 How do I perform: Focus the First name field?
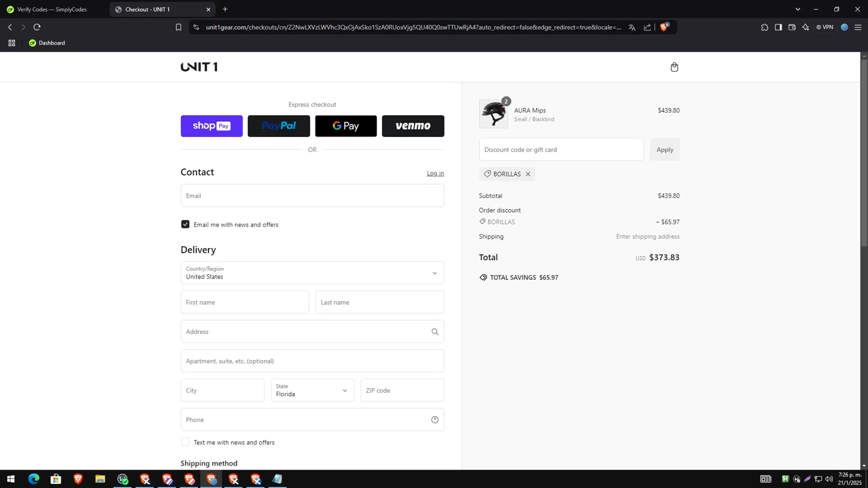click(x=245, y=302)
